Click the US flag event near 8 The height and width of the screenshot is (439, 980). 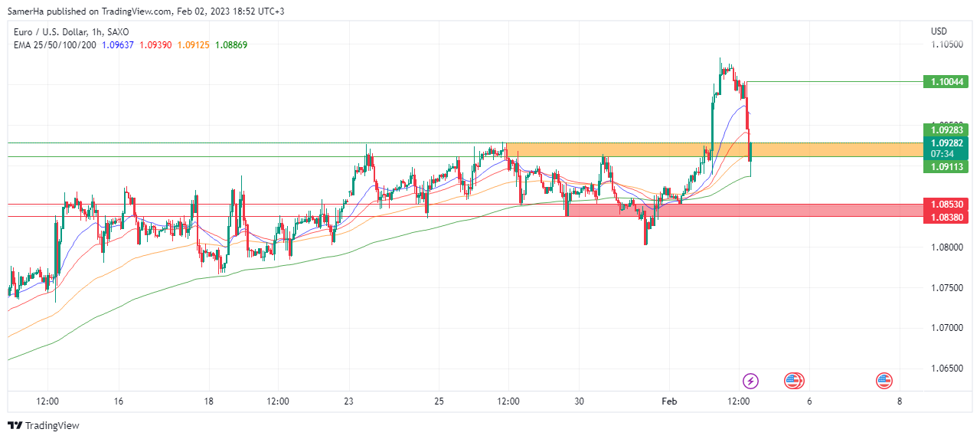pos(884,380)
